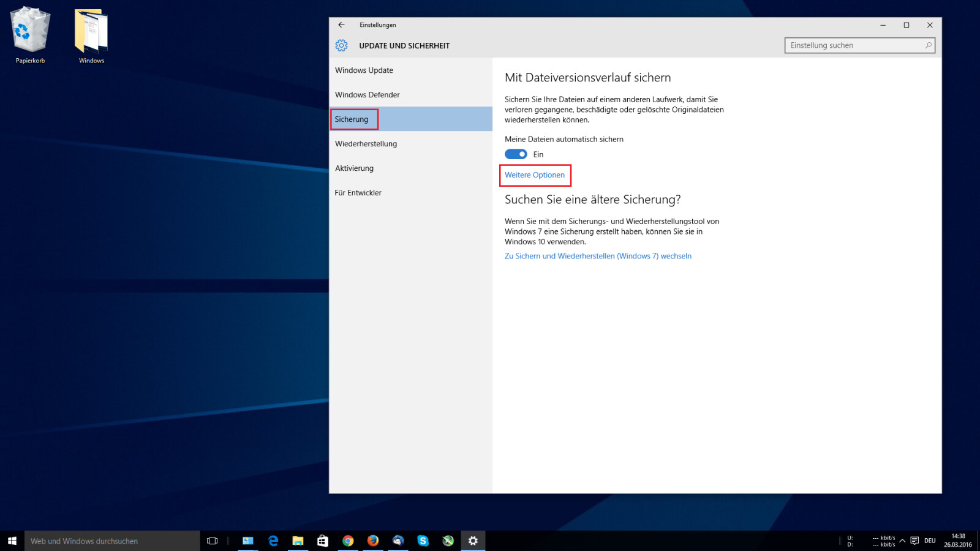980x551 pixels.
Task: Turn off automatic file backup toggle
Action: [x=516, y=154]
